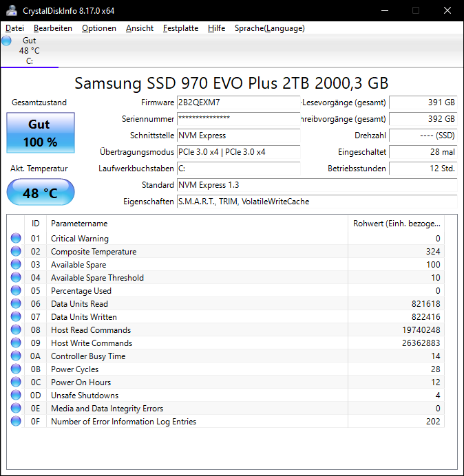The height and width of the screenshot is (476, 464).
Task: Select the Percentage Used parameter name
Action: [x=81, y=291]
